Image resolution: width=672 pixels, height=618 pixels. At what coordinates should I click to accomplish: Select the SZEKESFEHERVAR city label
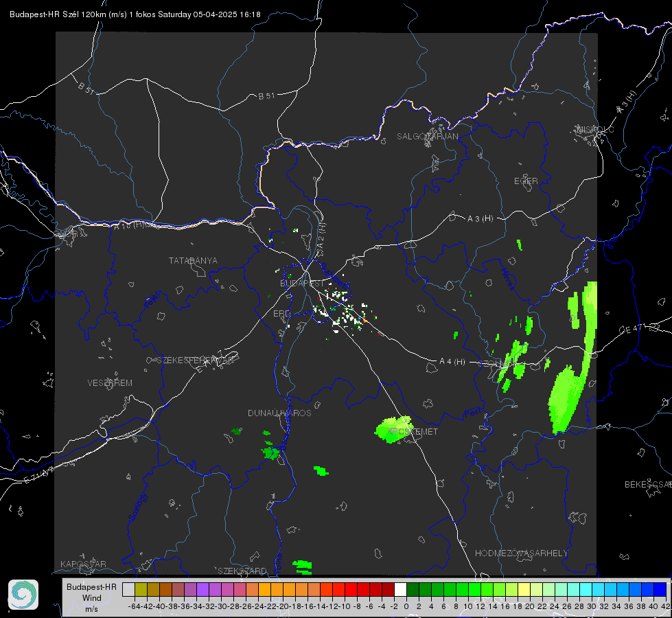195,360
